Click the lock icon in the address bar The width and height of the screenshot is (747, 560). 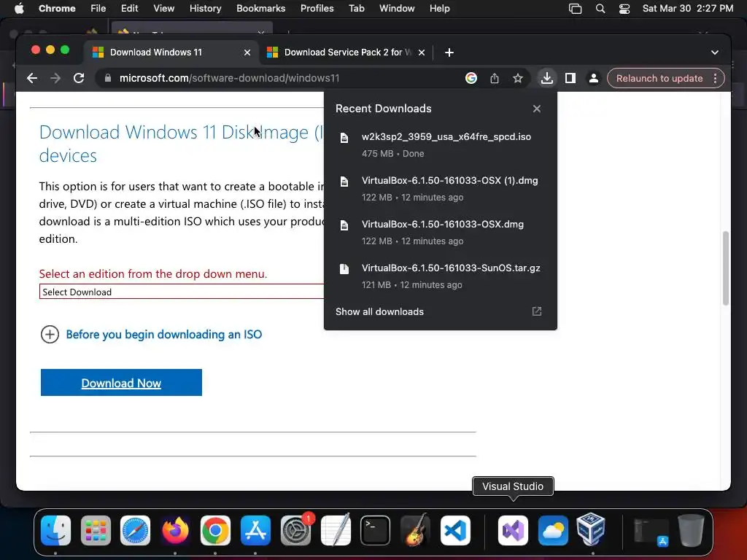(108, 78)
